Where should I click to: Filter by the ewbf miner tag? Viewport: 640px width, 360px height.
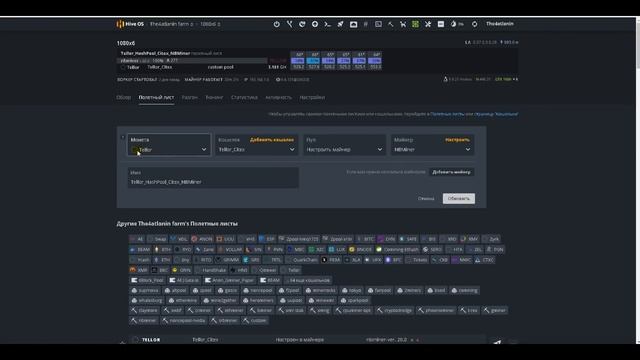[173, 310]
